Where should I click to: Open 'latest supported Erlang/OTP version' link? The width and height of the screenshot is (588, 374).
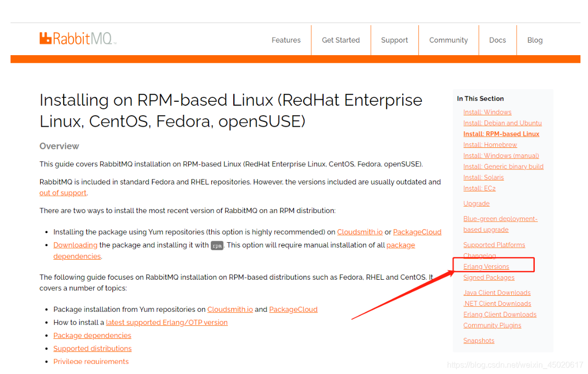[x=167, y=323]
